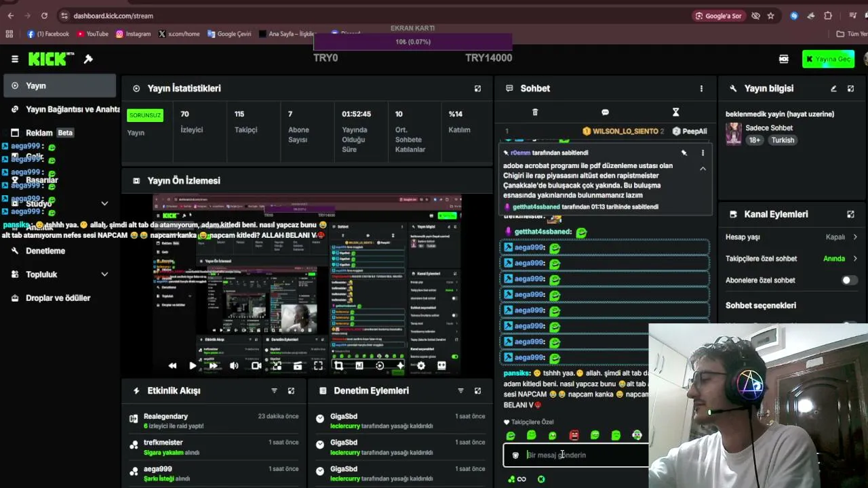Reload the browser page
Viewport: 868px width, 488px height.
click(x=44, y=16)
